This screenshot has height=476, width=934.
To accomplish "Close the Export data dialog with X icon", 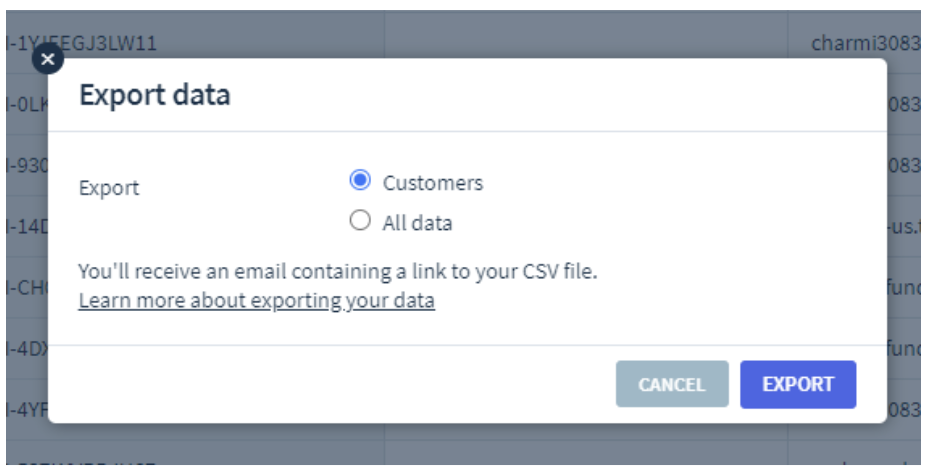I will pyautogui.click(x=48, y=59).
